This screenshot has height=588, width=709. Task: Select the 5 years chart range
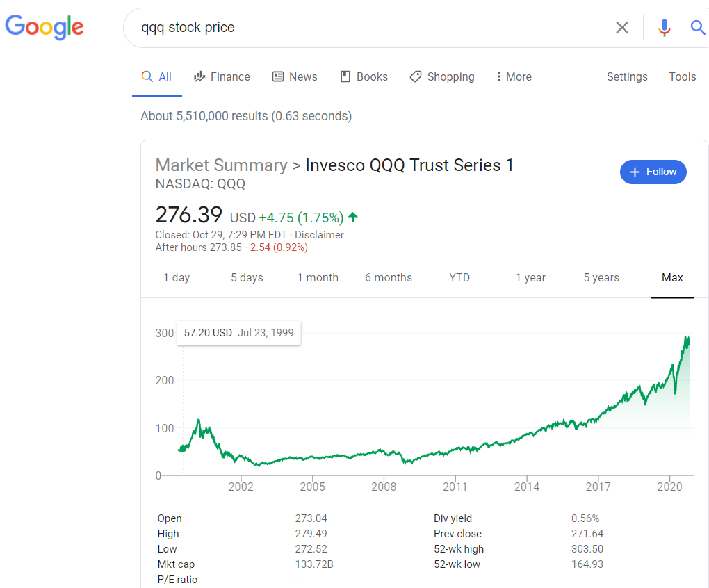pos(601,278)
